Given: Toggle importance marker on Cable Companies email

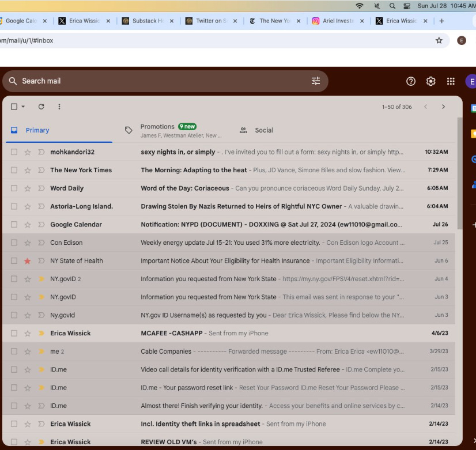Looking at the screenshot, I should click(x=41, y=351).
